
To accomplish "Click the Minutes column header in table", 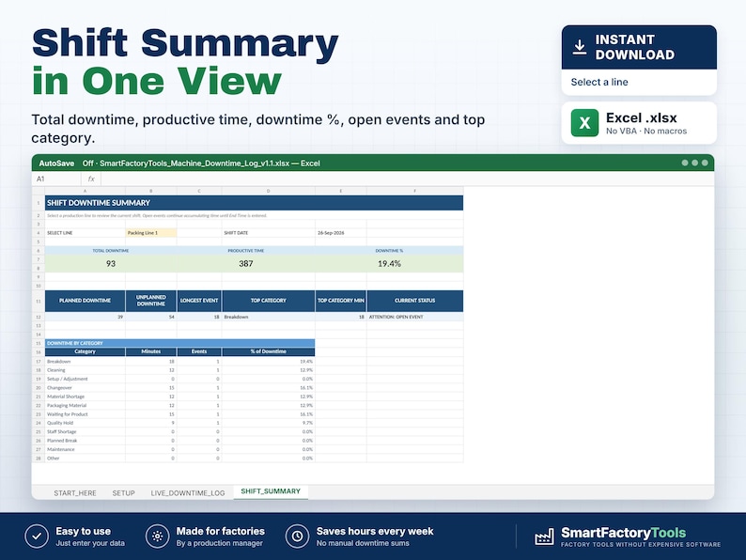I will coord(151,351).
